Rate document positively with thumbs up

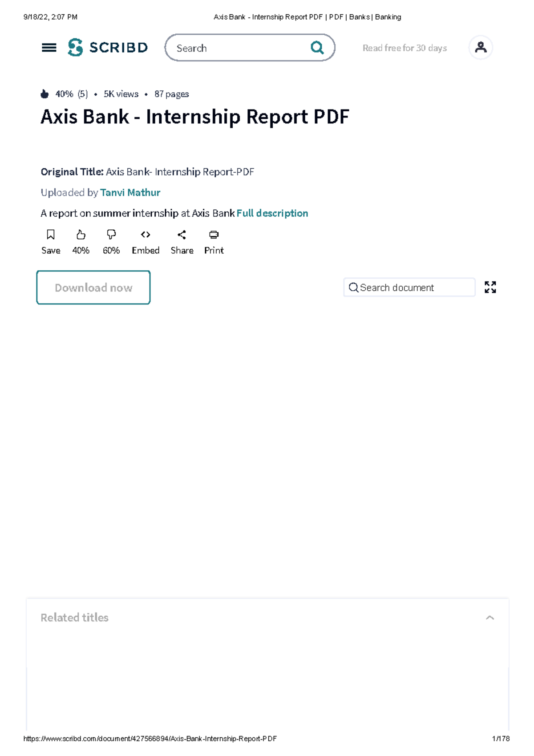(x=81, y=235)
